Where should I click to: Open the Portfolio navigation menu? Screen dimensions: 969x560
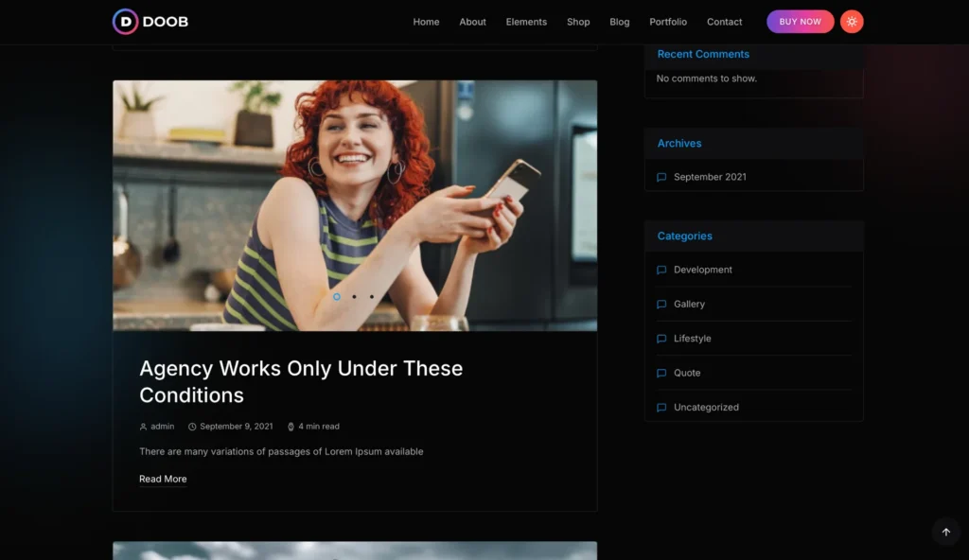click(668, 22)
